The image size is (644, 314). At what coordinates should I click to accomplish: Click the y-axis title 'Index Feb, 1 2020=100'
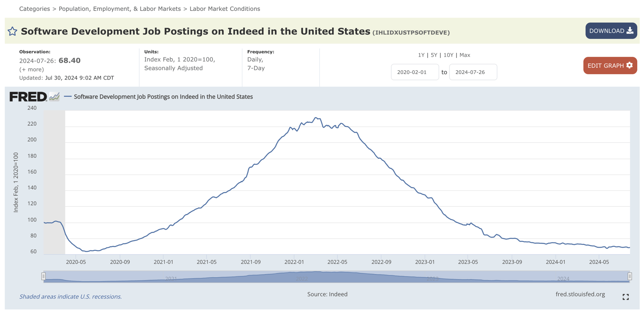(x=16, y=182)
